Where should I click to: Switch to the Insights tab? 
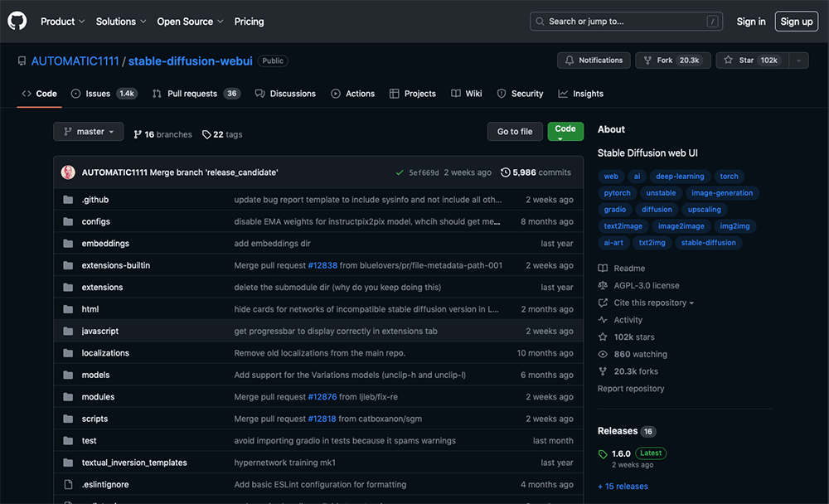pos(581,94)
